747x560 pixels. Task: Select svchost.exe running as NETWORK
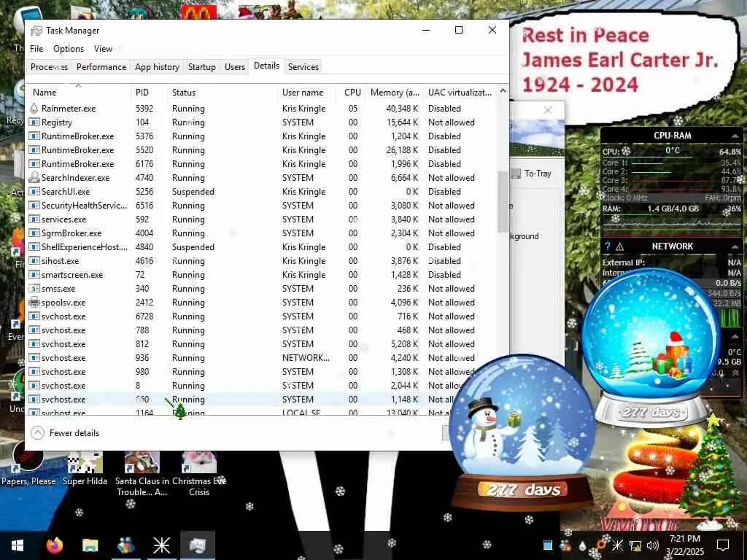point(261,357)
